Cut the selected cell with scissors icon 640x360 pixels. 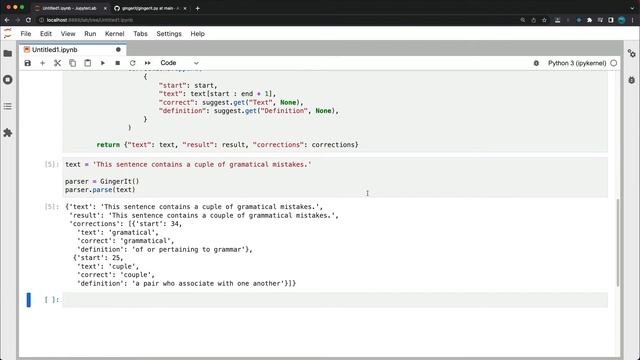[57, 63]
